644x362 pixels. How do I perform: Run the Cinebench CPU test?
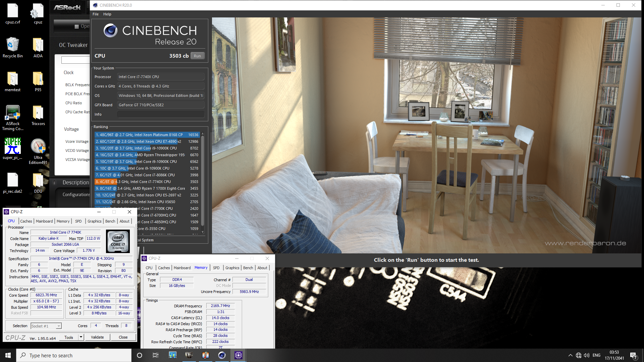pyautogui.click(x=197, y=56)
